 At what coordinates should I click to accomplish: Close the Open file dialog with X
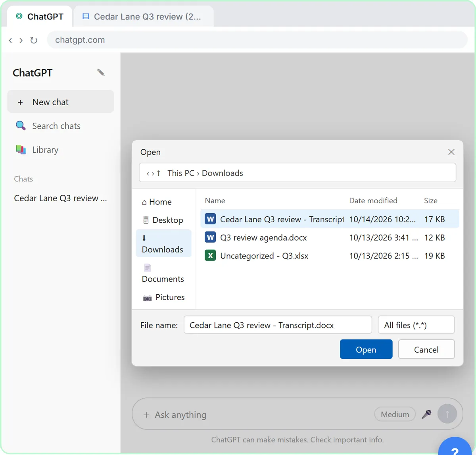coord(451,152)
